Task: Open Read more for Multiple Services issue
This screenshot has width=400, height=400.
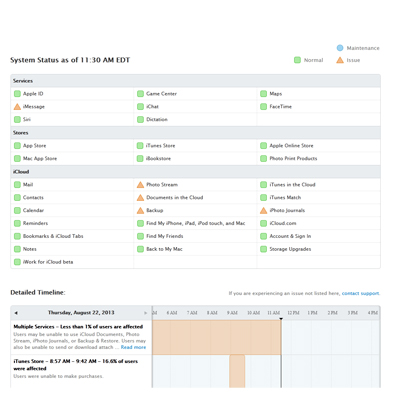Action: pyautogui.click(x=133, y=347)
